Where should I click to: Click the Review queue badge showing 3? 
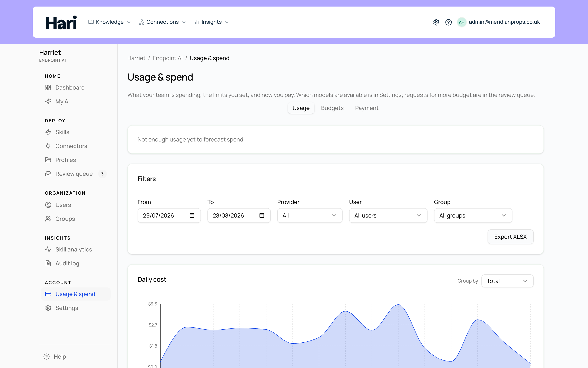click(102, 174)
